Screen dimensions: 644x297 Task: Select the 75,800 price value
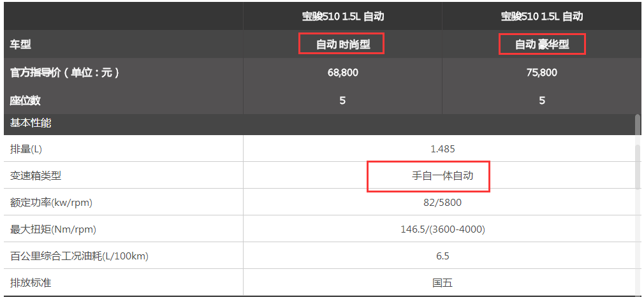coord(542,73)
